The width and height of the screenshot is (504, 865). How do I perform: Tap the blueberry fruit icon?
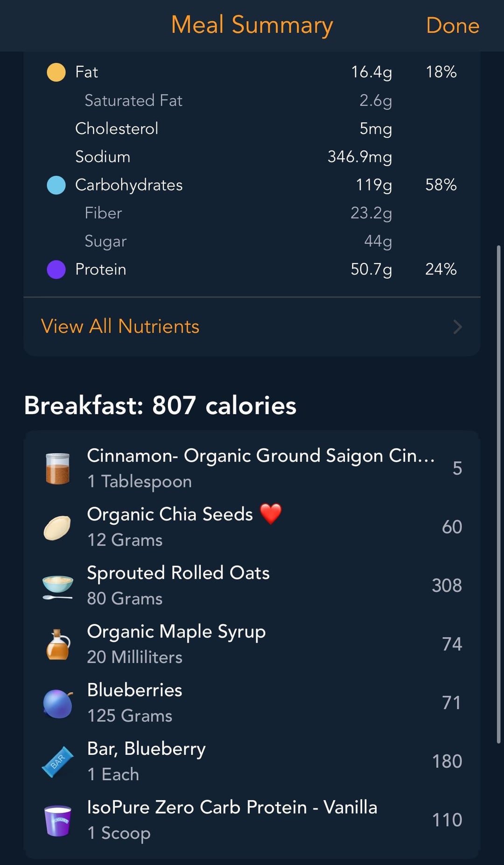click(x=58, y=703)
